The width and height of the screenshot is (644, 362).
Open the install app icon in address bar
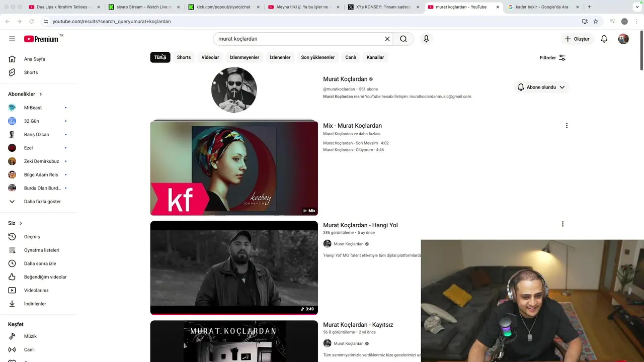tap(585, 22)
